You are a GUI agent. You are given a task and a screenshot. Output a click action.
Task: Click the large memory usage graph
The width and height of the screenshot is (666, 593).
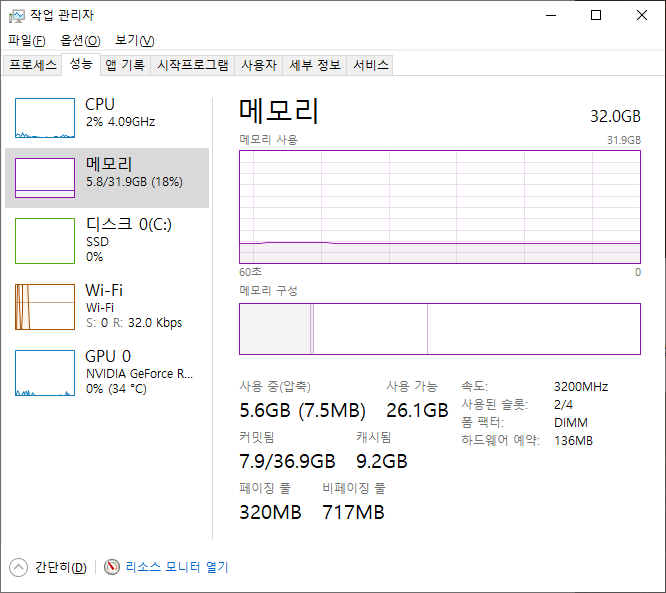point(440,207)
